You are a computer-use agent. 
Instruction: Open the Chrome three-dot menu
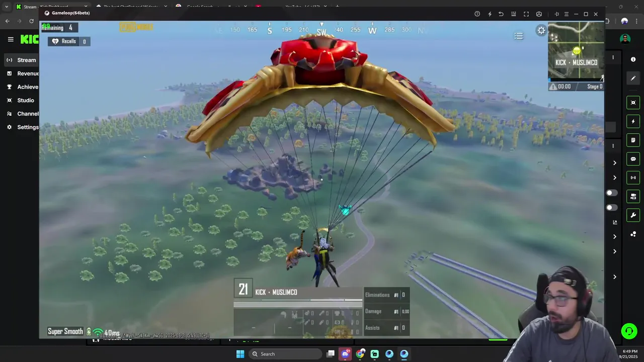click(x=637, y=21)
